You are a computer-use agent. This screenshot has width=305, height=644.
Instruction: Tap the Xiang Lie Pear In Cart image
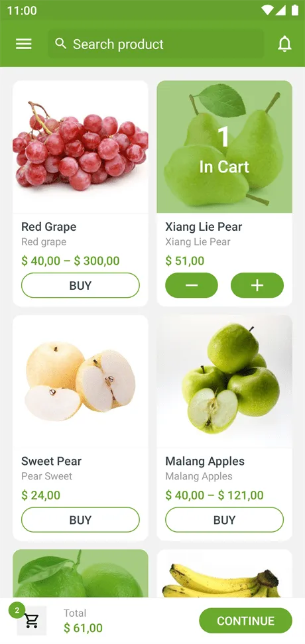pos(225,147)
